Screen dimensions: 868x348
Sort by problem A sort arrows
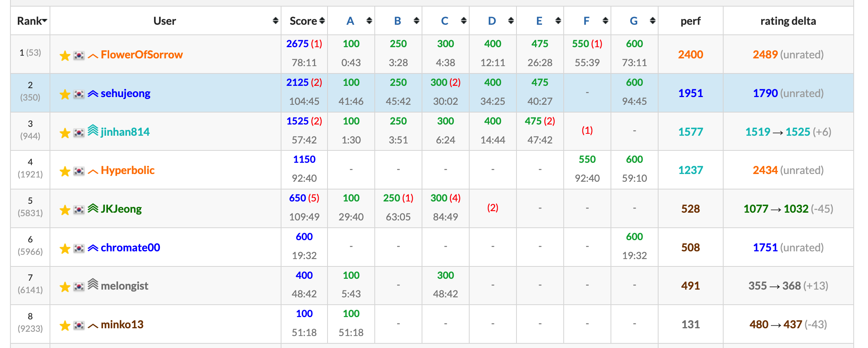[x=369, y=20]
